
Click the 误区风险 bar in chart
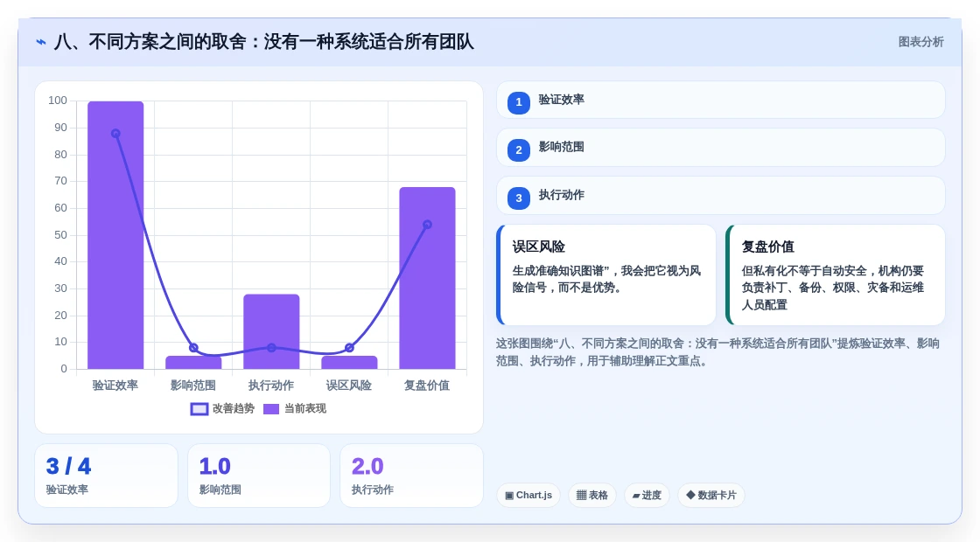coord(349,363)
